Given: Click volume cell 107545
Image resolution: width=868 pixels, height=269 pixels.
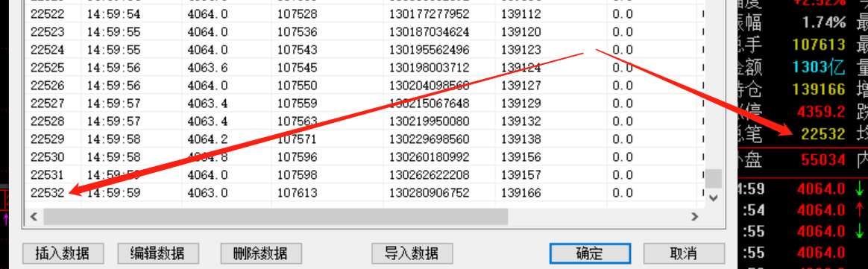Looking at the screenshot, I should point(298,68).
